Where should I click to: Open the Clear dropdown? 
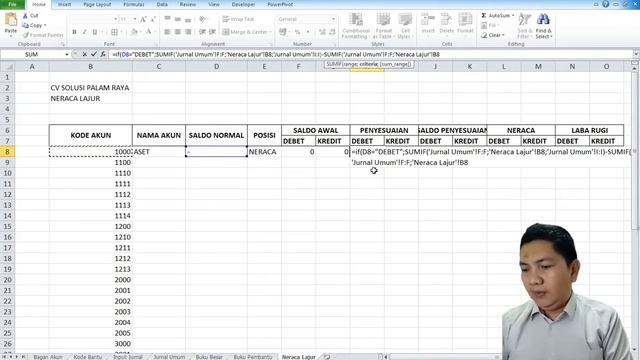pyautogui.click(x=493, y=35)
